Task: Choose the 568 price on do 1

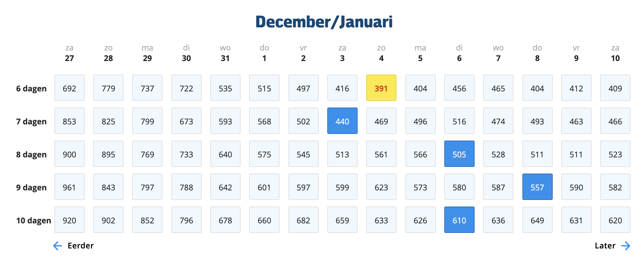Action: click(264, 121)
